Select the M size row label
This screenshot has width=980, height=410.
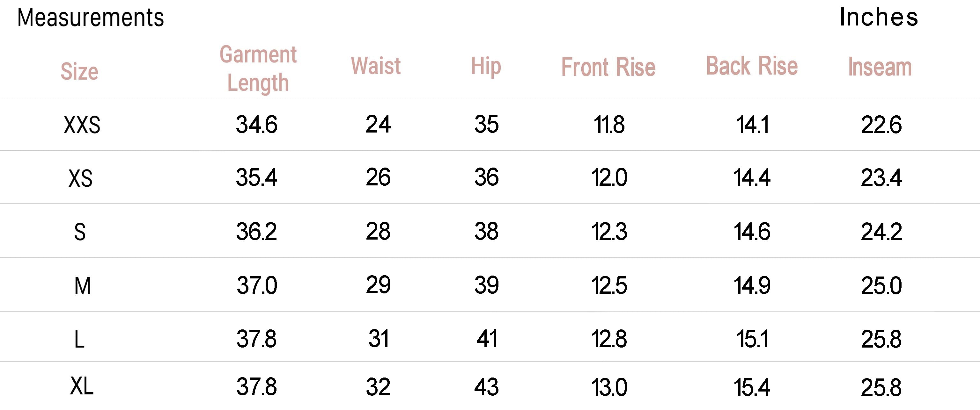pyautogui.click(x=82, y=286)
